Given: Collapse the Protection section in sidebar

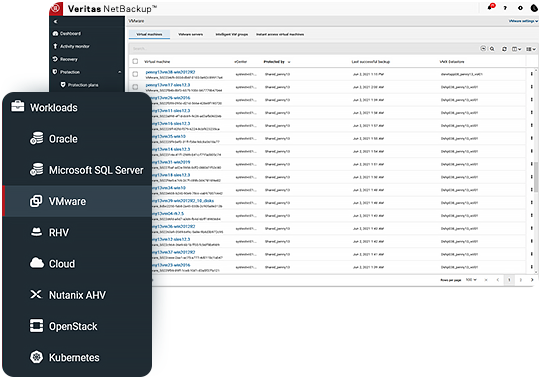Looking at the screenshot, I should [120, 72].
